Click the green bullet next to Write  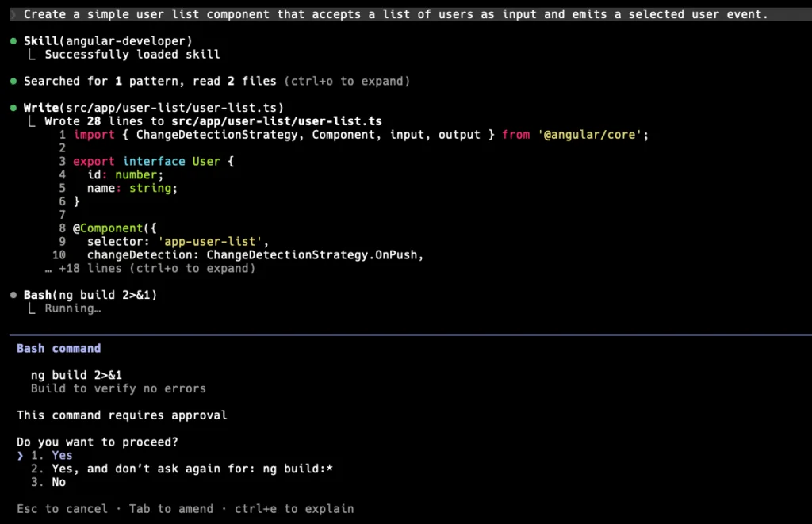(x=13, y=109)
